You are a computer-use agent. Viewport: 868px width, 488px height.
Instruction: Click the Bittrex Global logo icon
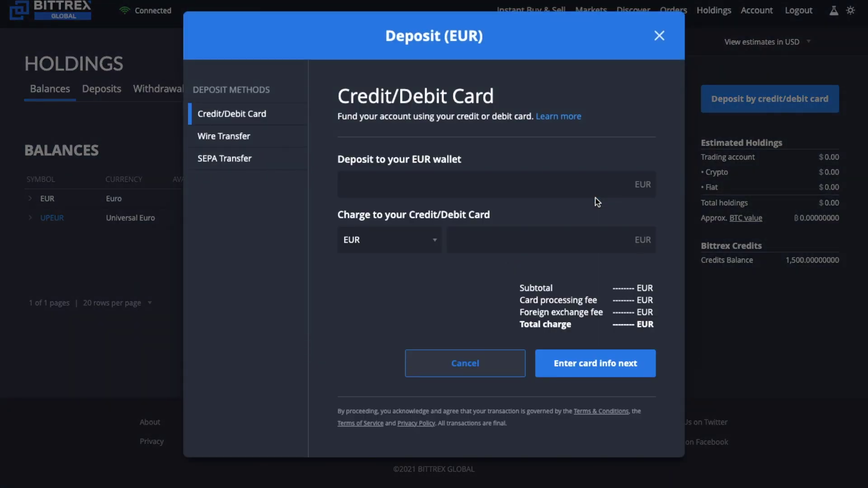click(18, 9)
